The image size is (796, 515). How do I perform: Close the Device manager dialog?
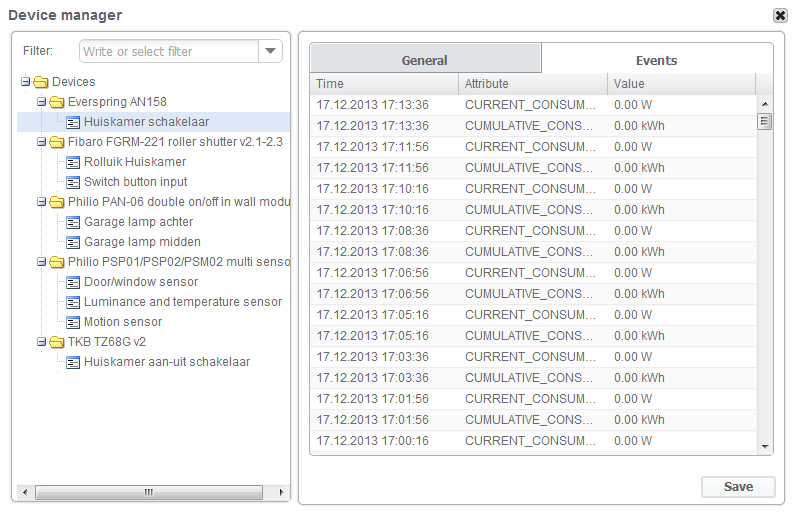(x=780, y=15)
